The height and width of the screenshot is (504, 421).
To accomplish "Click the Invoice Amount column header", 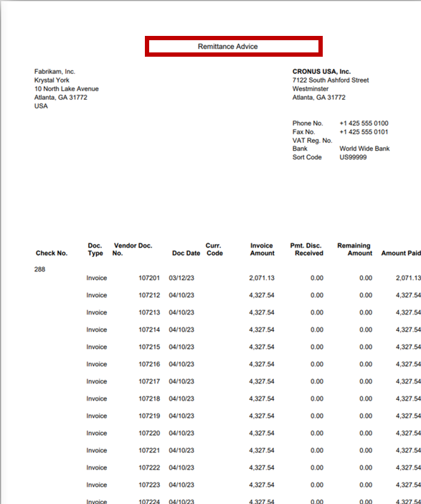I will coord(262,249).
